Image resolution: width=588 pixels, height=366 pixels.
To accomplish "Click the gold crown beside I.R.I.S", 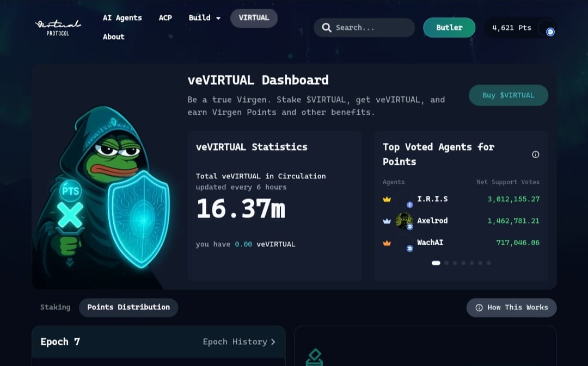I will [x=387, y=199].
